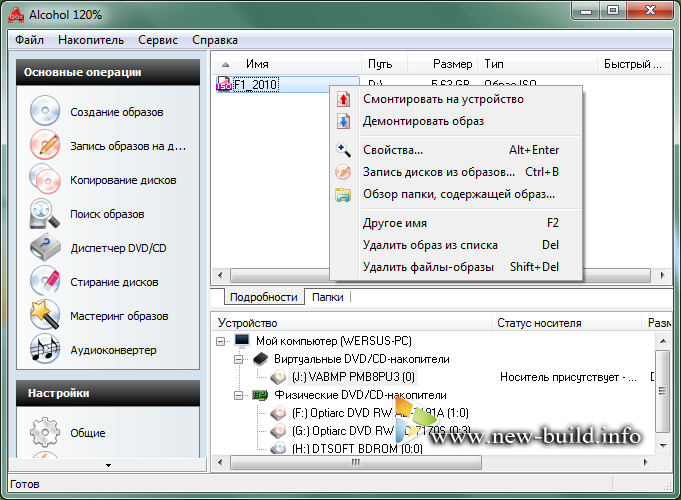The width and height of the screenshot is (681, 500).
Task: Choose Удалить образ из списка
Action: tap(456, 245)
